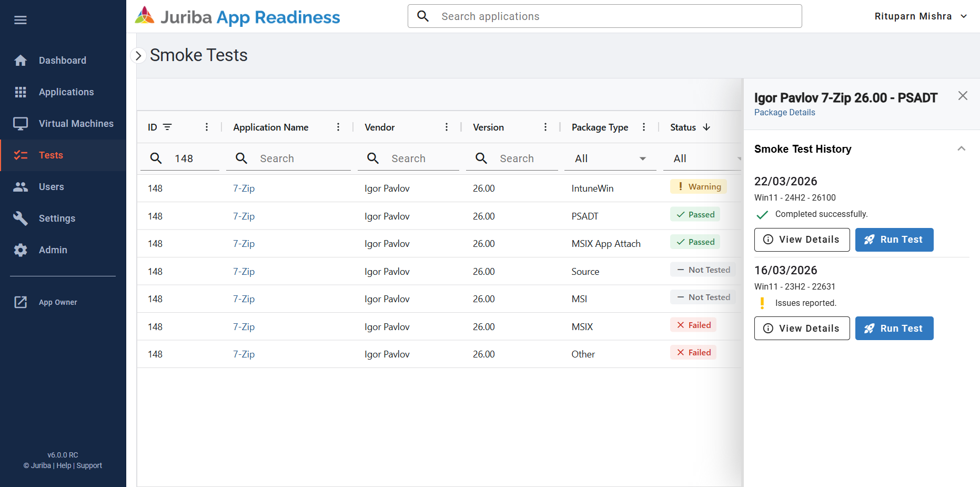980x487 pixels.
Task: Open the App Owner external link icon
Action: coord(21,302)
